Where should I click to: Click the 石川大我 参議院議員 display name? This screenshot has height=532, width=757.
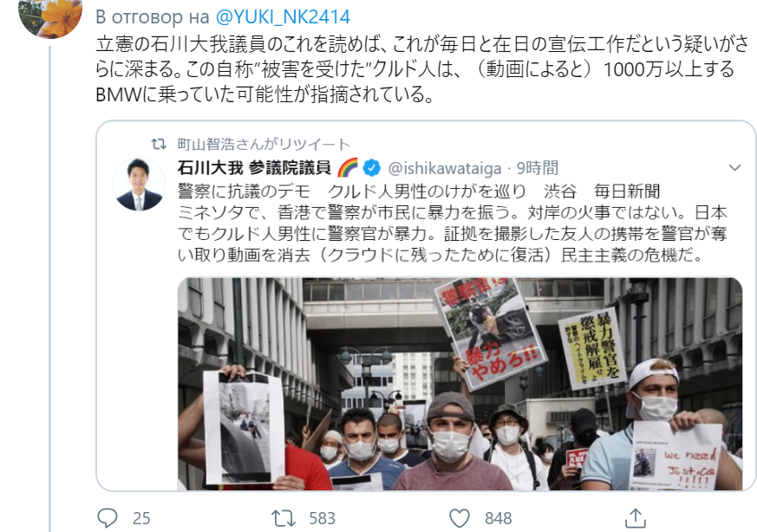(x=254, y=168)
